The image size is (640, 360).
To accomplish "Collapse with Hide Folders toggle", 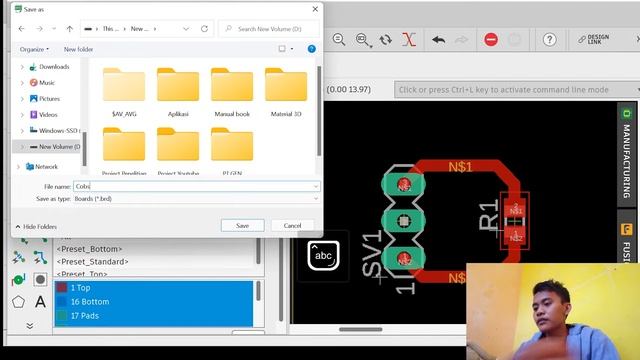I will 36,227.
